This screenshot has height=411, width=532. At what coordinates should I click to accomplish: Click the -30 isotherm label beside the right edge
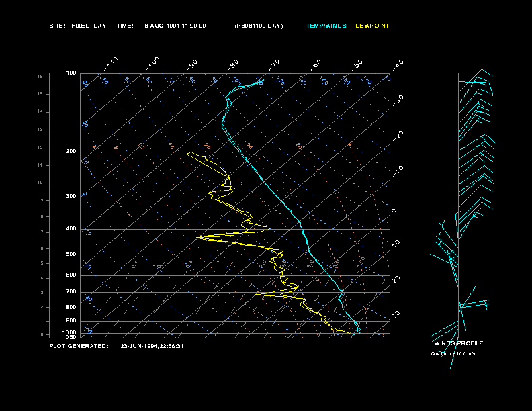[x=398, y=101]
